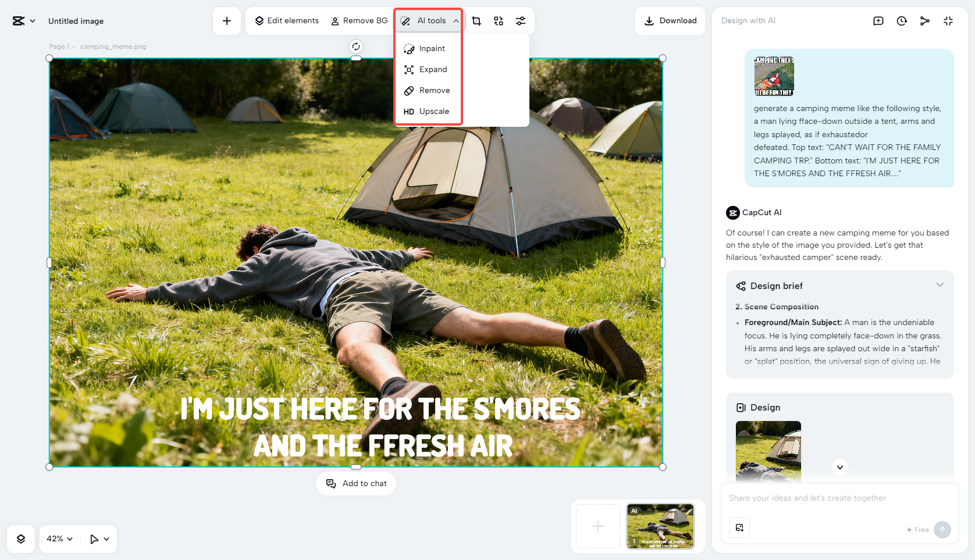The image size is (975, 560).
Task: Click the history icon in Design with AI panel
Action: (x=902, y=20)
